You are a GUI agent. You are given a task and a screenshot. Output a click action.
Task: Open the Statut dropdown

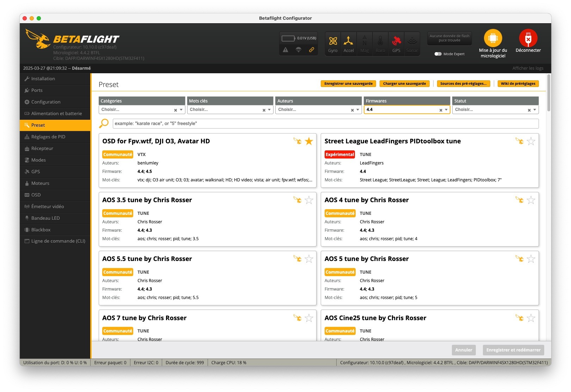tap(496, 110)
